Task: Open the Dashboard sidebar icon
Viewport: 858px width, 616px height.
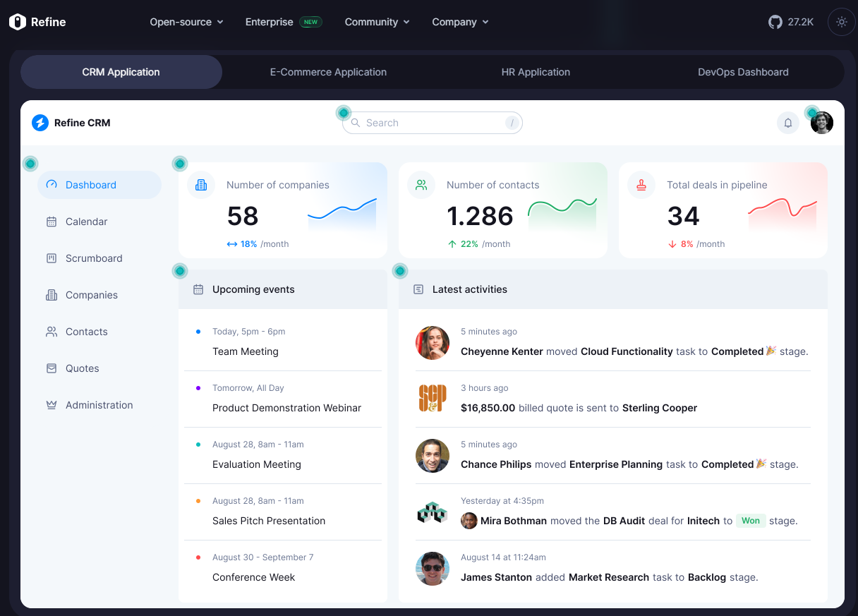Action: [x=51, y=184]
